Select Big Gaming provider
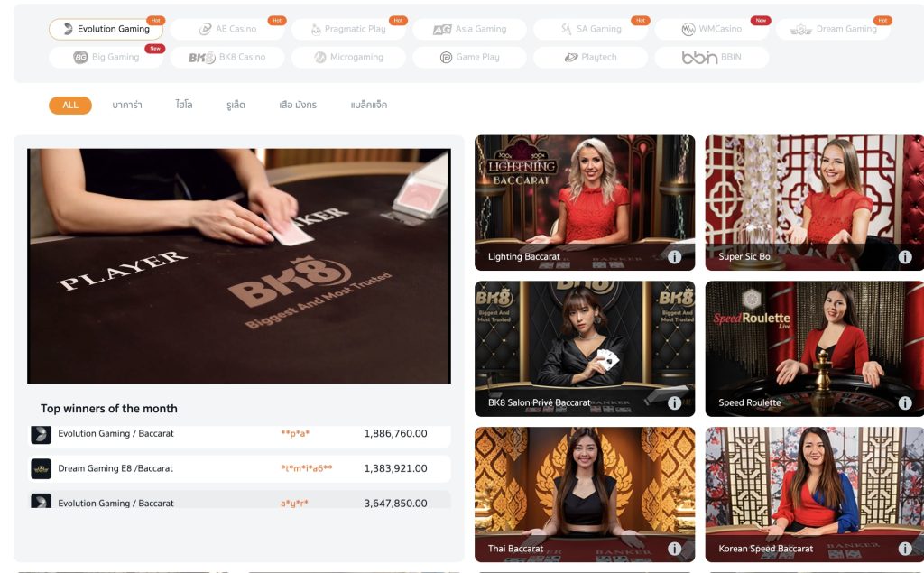 coord(106,57)
